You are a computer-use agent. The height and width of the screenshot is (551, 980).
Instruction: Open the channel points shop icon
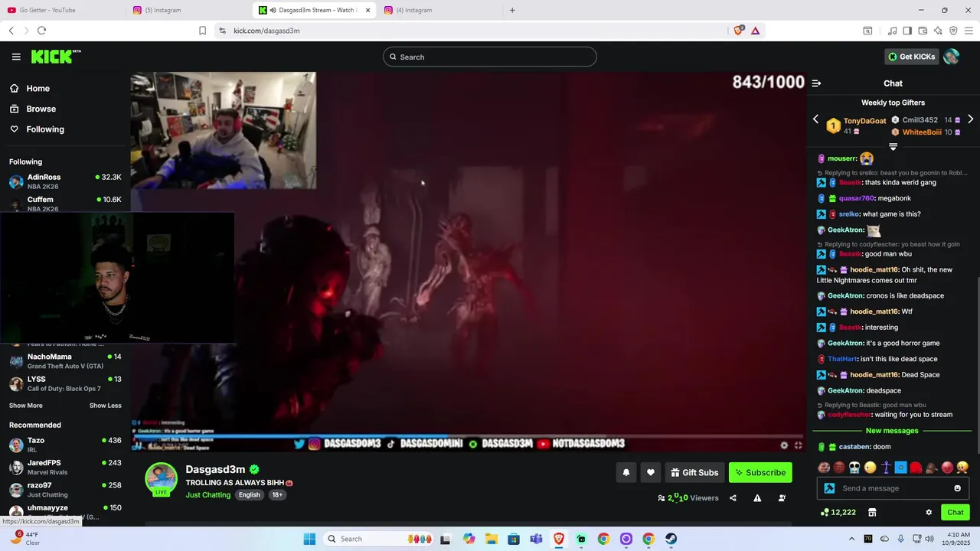click(x=871, y=513)
